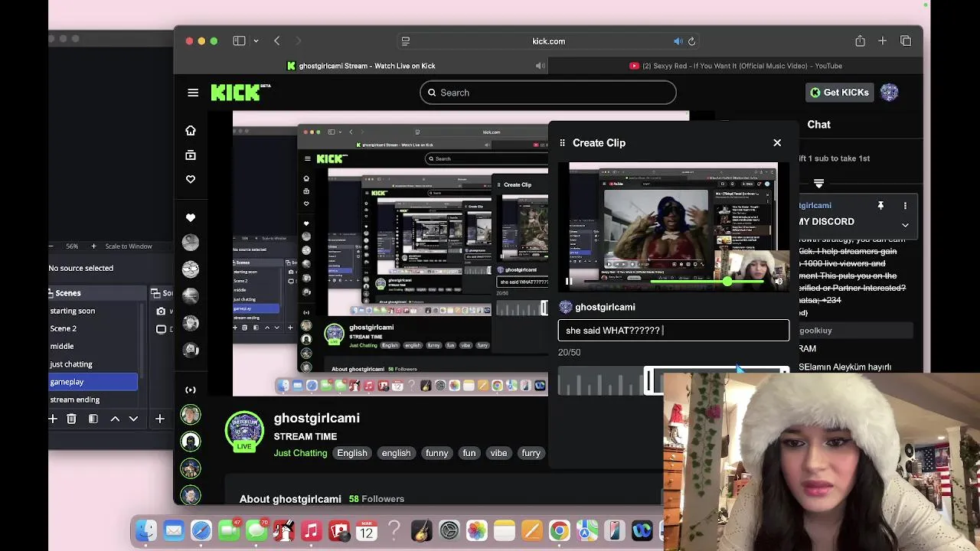Click the fun tag
Image resolution: width=980 pixels, height=551 pixels.
point(469,453)
